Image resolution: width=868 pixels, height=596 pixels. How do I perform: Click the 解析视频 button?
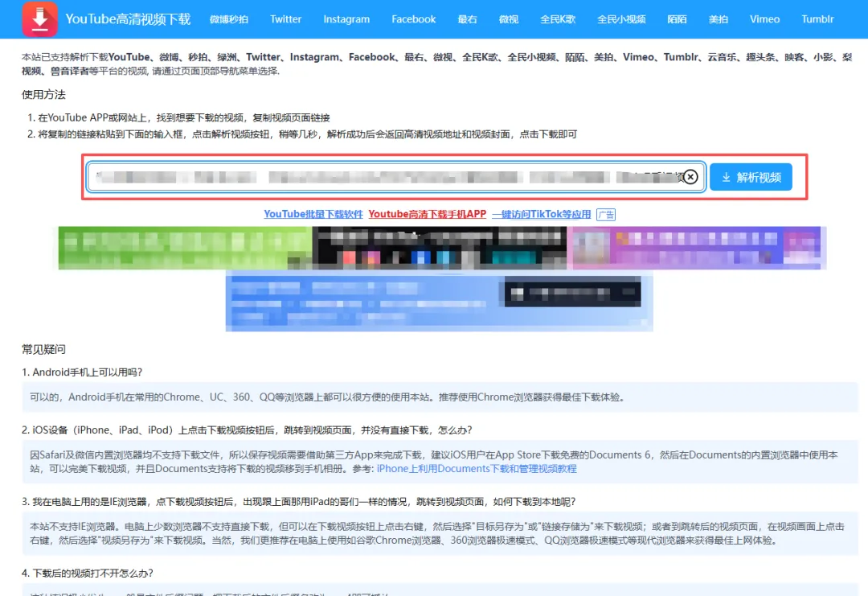click(x=751, y=177)
